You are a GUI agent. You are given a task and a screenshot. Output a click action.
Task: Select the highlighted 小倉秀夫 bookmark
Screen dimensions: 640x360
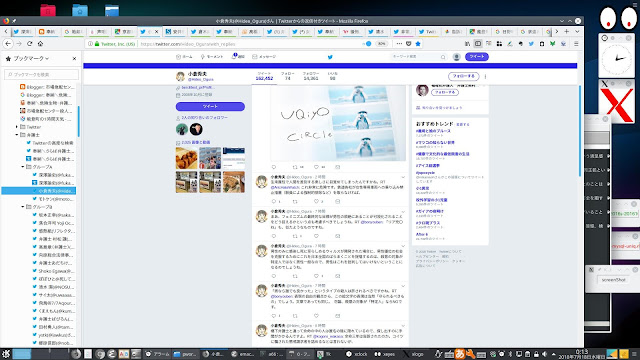39,191
